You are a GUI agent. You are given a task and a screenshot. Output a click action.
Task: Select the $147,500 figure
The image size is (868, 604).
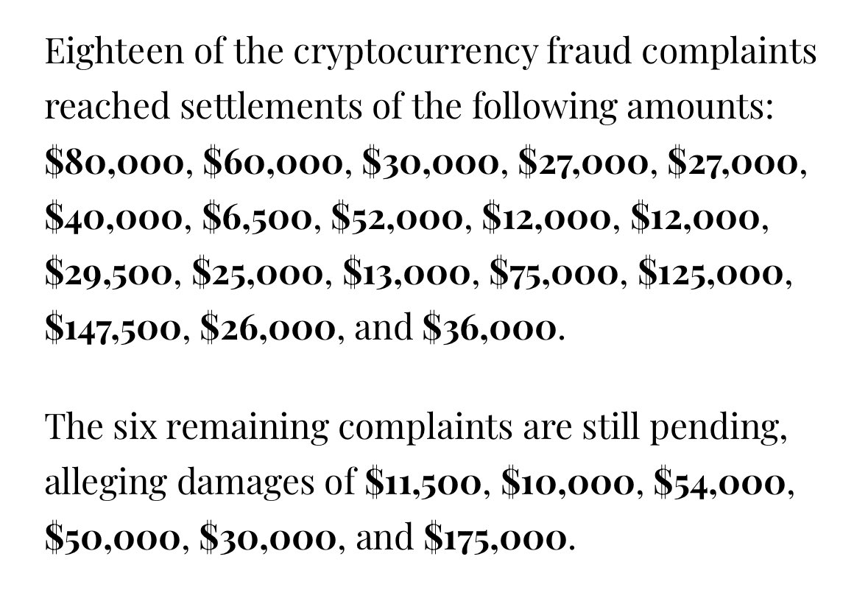pyautogui.click(x=113, y=329)
